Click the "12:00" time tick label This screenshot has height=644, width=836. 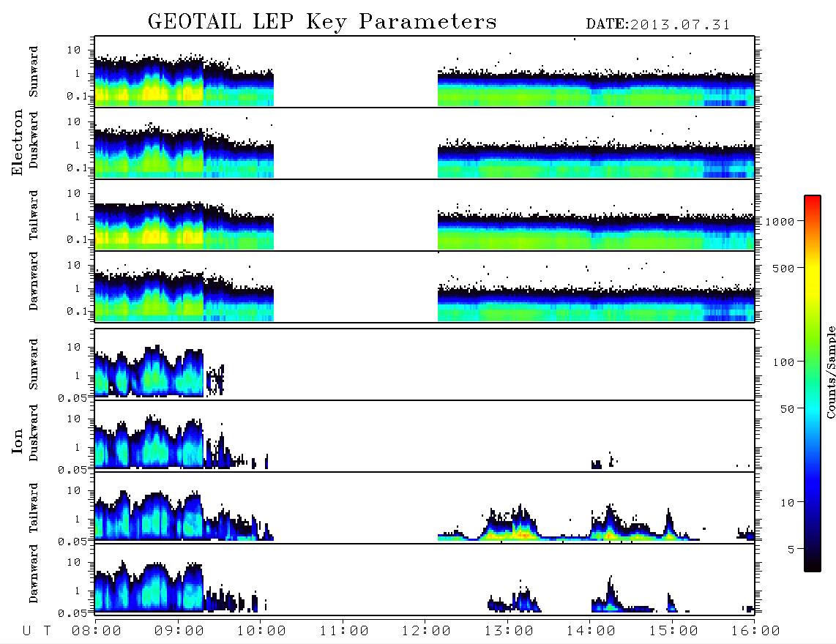click(426, 631)
